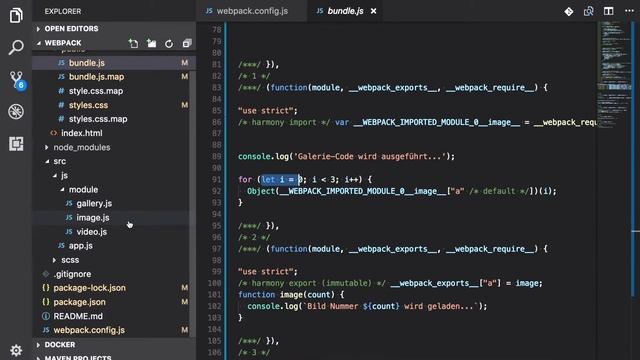640x360 pixels.
Task: Open Source Control view with 6 changes
Action: click(x=17, y=80)
